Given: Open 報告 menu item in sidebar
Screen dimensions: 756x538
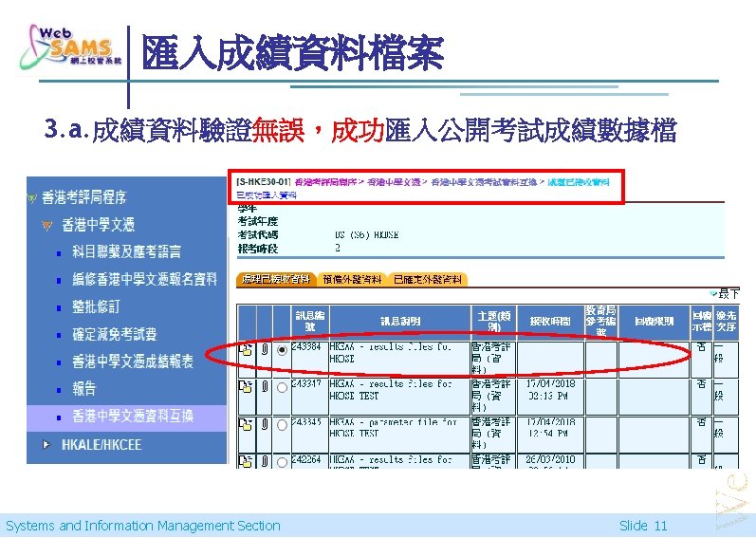Looking at the screenshot, I should (84, 389).
